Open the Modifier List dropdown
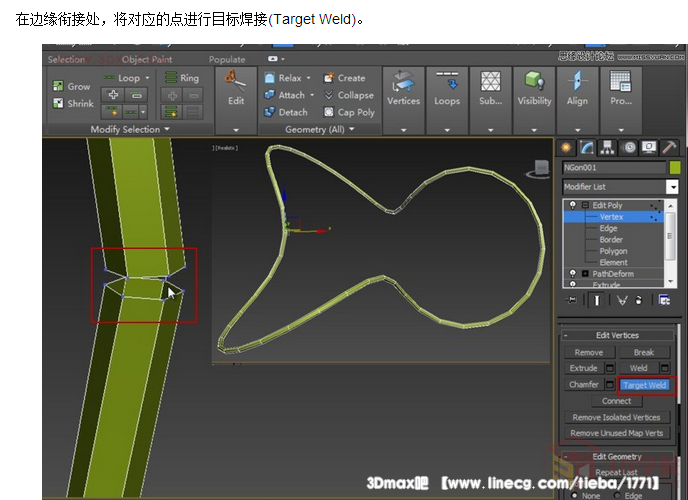Screen dimensions: 688x500 pos(672,187)
